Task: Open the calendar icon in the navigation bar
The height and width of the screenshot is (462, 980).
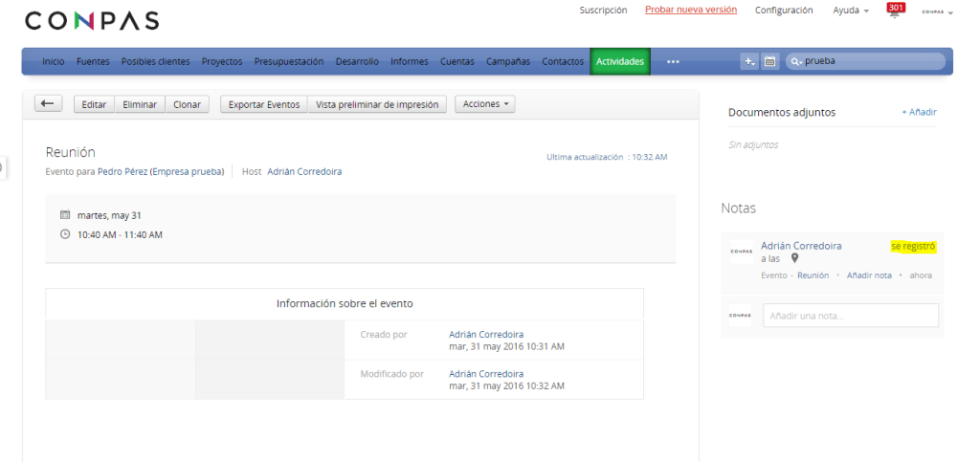Action: [x=770, y=61]
